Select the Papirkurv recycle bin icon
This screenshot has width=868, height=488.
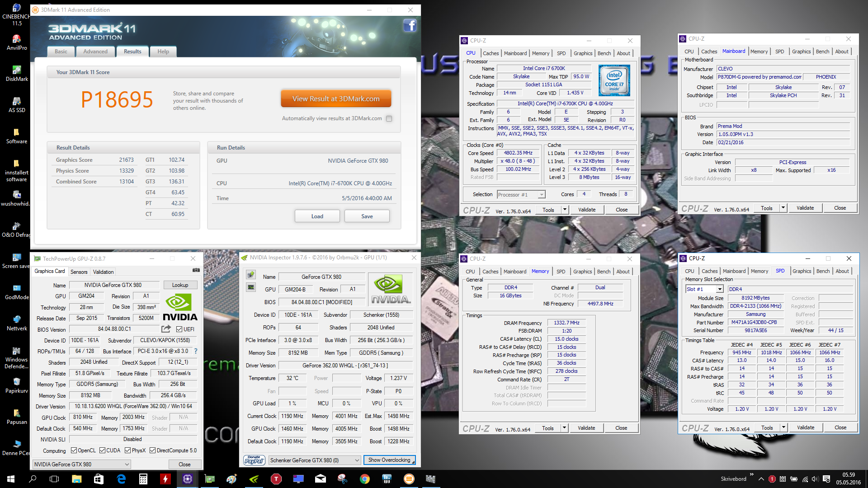17,385
